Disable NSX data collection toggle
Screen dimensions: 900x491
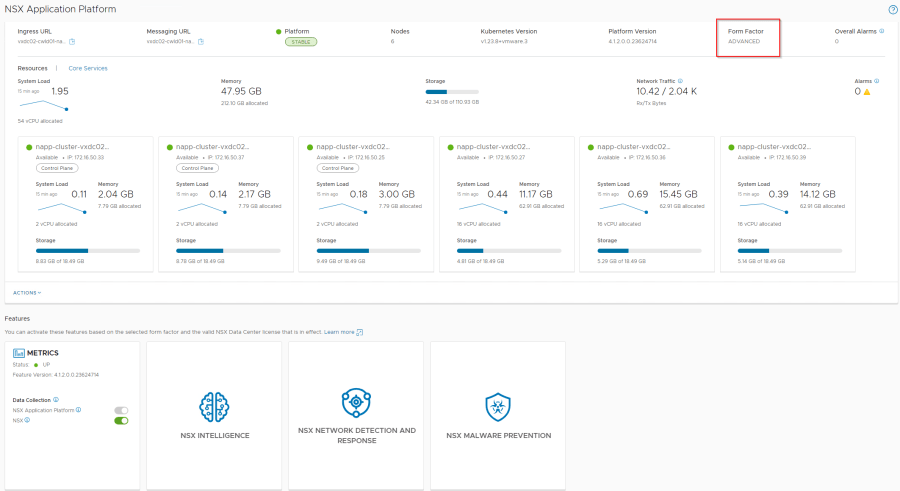(121, 420)
